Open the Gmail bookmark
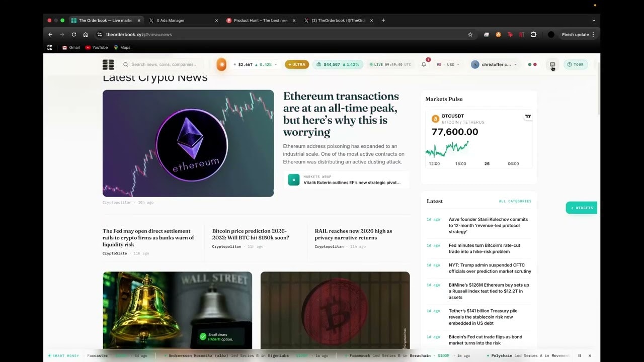This screenshot has height=362, width=644. tap(71, 47)
